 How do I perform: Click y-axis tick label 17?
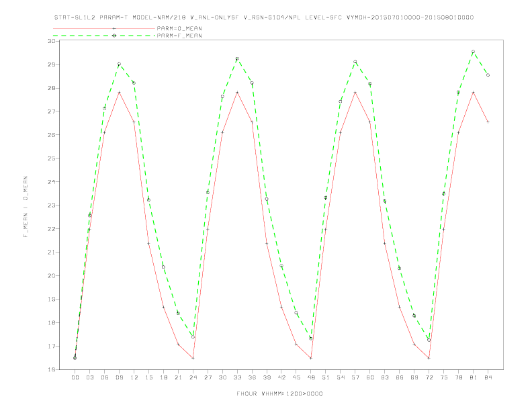click(52, 347)
